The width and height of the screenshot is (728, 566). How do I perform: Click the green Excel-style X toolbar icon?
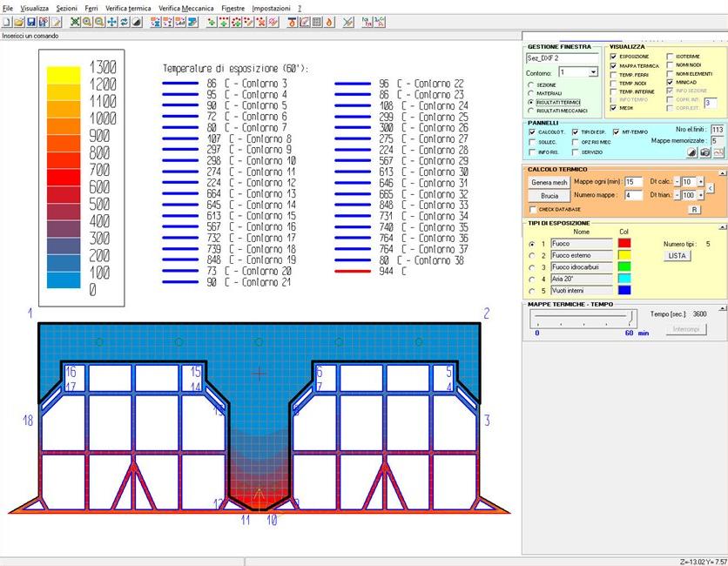click(x=75, y=22)
